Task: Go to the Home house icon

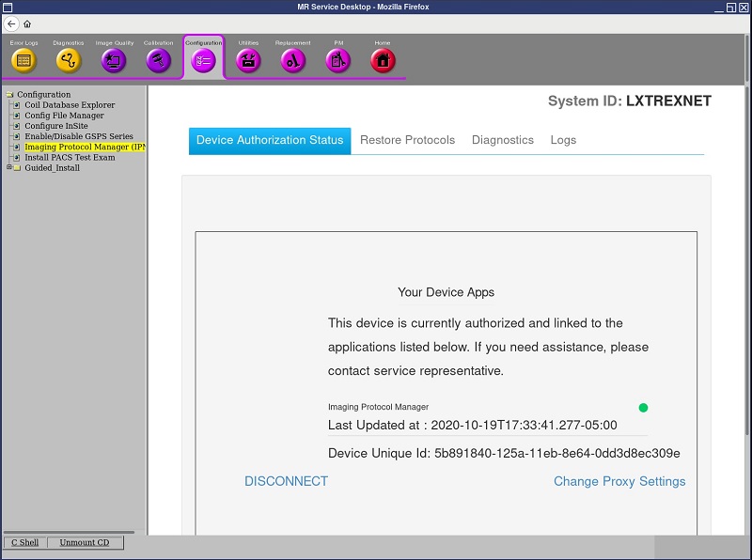Action: click(383, 60)
